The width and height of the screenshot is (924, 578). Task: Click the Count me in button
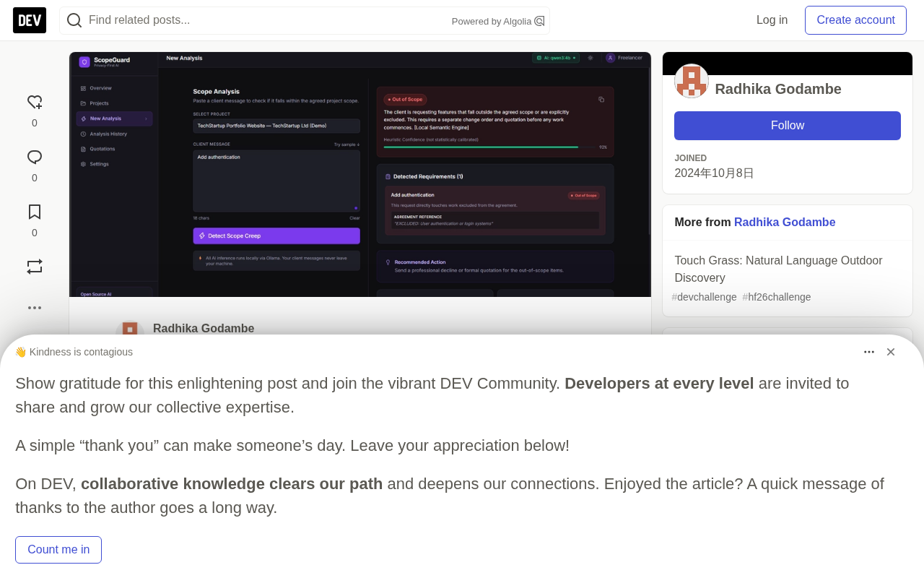[58, 550]
